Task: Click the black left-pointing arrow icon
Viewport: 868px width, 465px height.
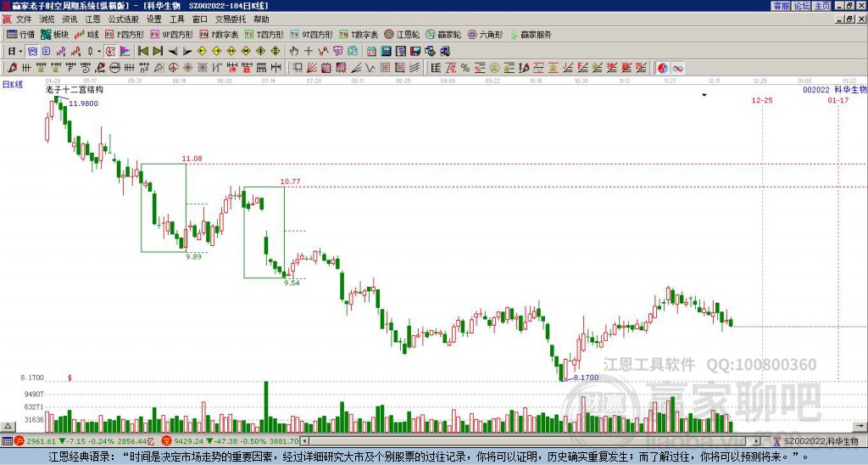Action: 173,51
